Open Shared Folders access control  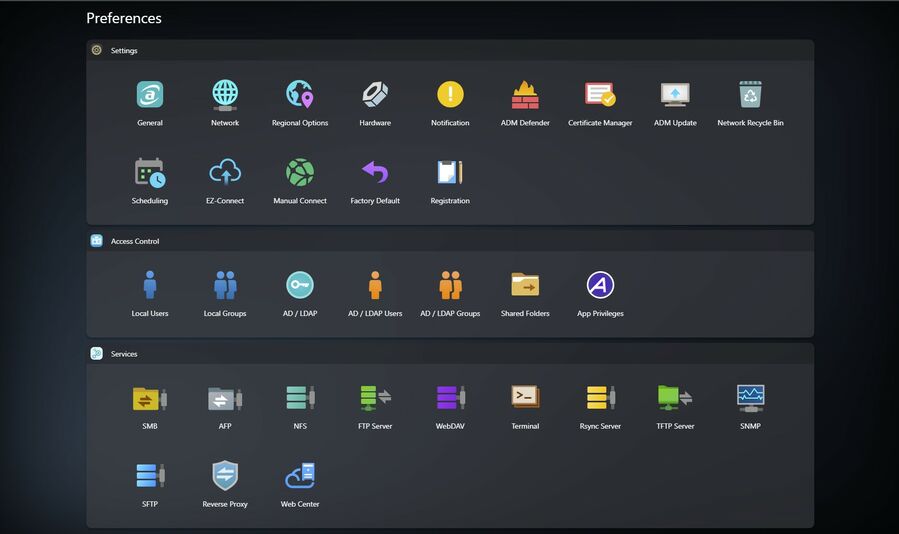point(525,286)
